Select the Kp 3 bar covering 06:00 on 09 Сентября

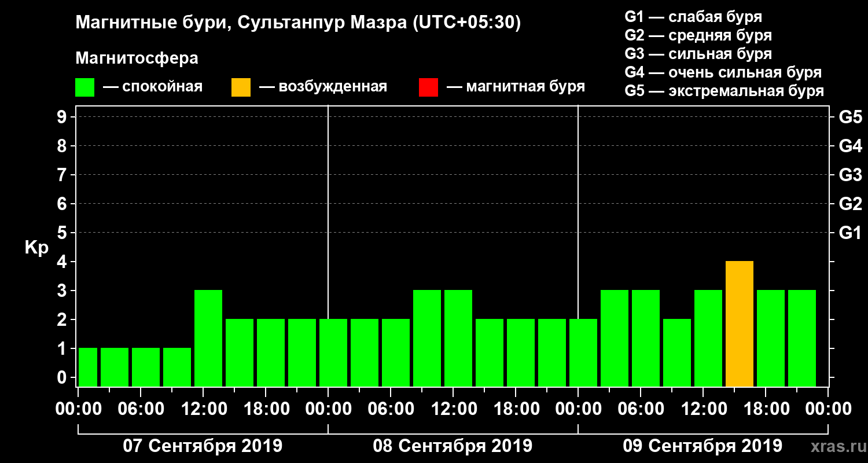(x=646, y=338)
